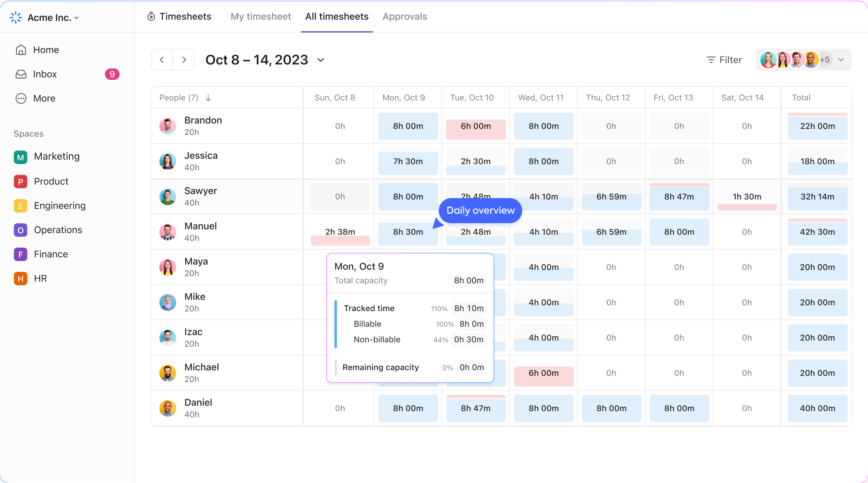This screenshot has height=483, width=868.
Task: Open the Inbox tray icon
Action: click(x=21, y=74)
